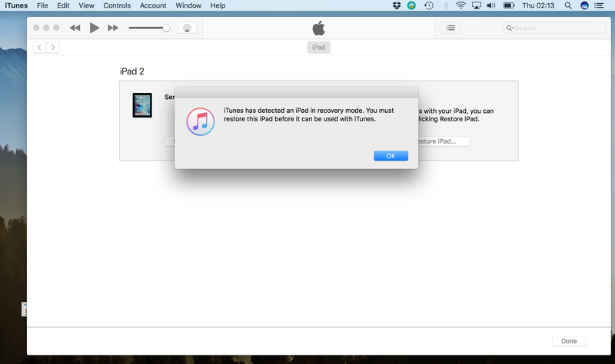
Task: Click the Thu 02:13 clock
Action: [x=538, y=5]
